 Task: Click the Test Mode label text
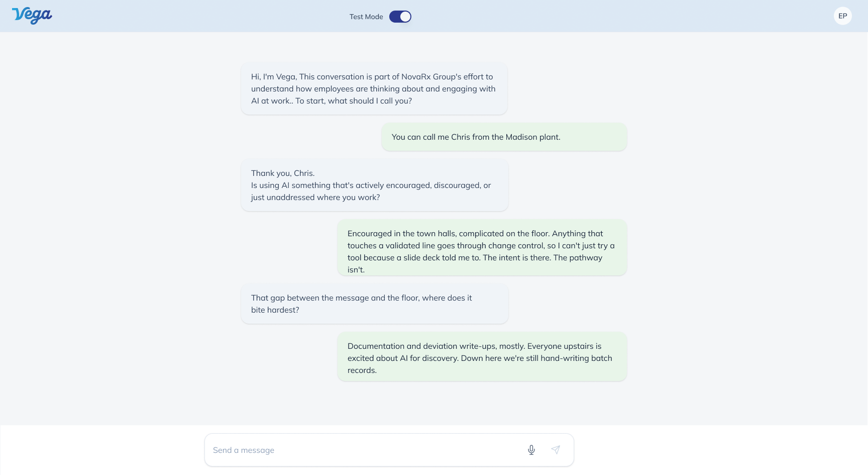tap(366, 17)
